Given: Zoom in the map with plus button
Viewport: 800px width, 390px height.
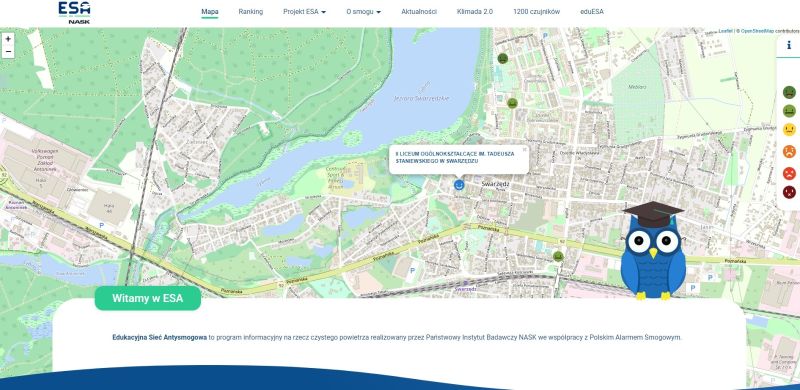Looking at the screenshot, I should (x=8, y=39).
